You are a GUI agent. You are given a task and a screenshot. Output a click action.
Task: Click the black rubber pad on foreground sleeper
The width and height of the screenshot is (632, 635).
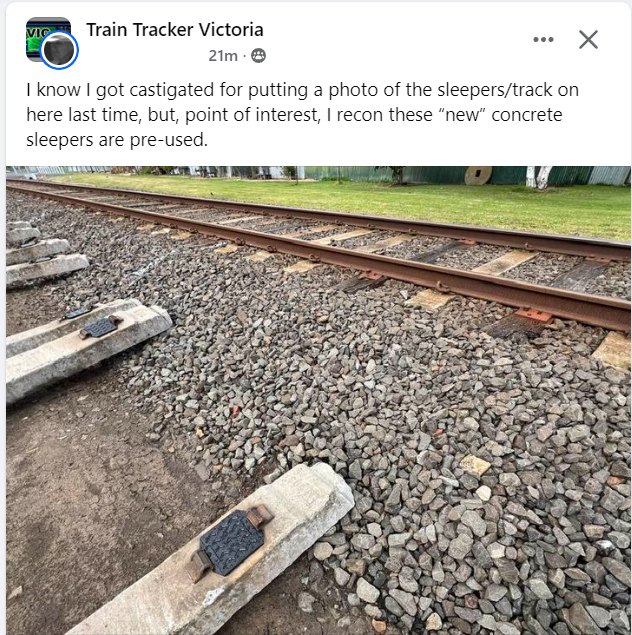(x=233, y=542)
